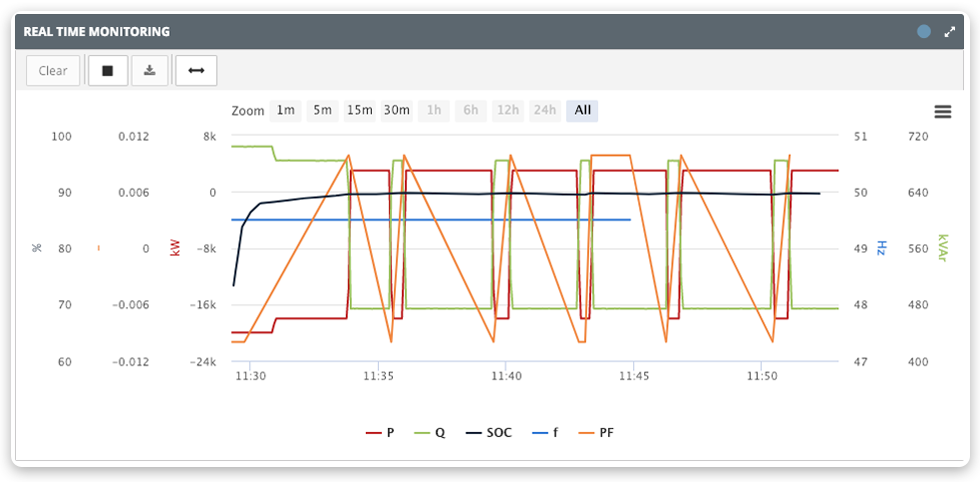Click the Clear button

point(53,71)
